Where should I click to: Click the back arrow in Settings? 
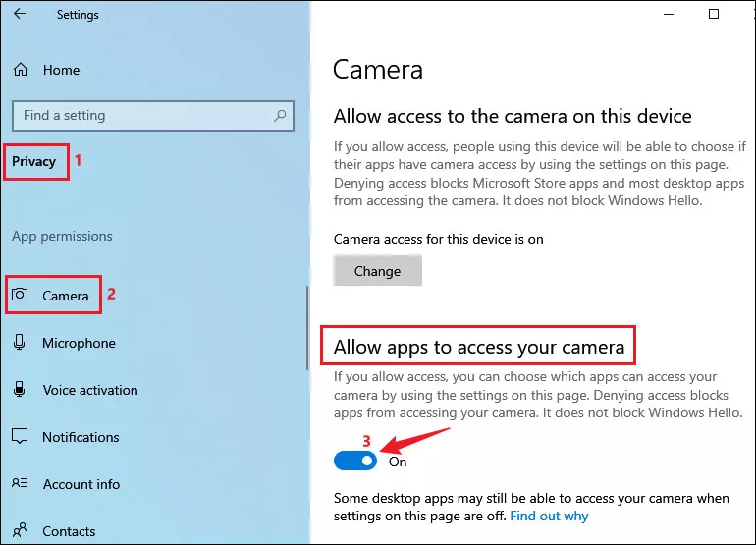(x=20, y=14)
